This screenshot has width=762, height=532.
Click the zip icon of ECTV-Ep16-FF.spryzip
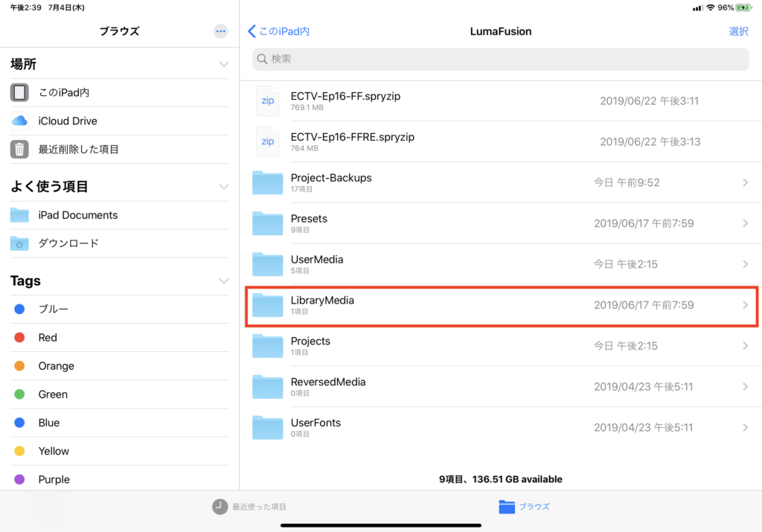point(267,100)
